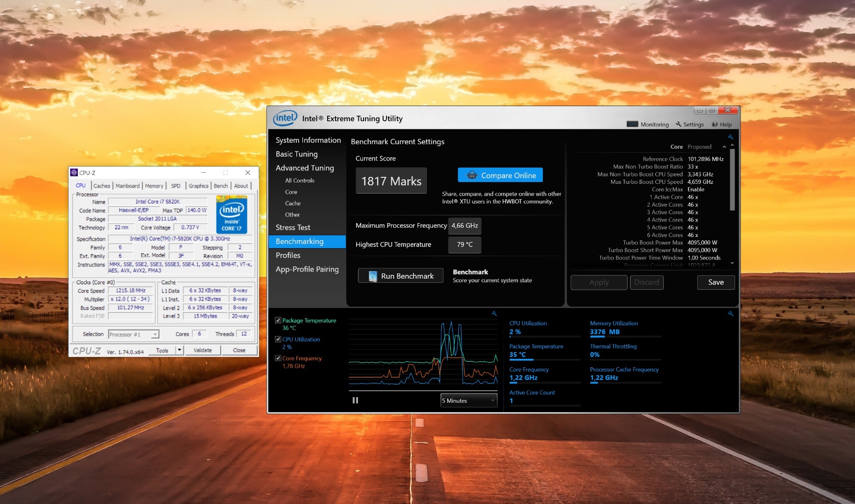
Task: Click the wrench icon above Core settings list
Action: click(730, 137)
